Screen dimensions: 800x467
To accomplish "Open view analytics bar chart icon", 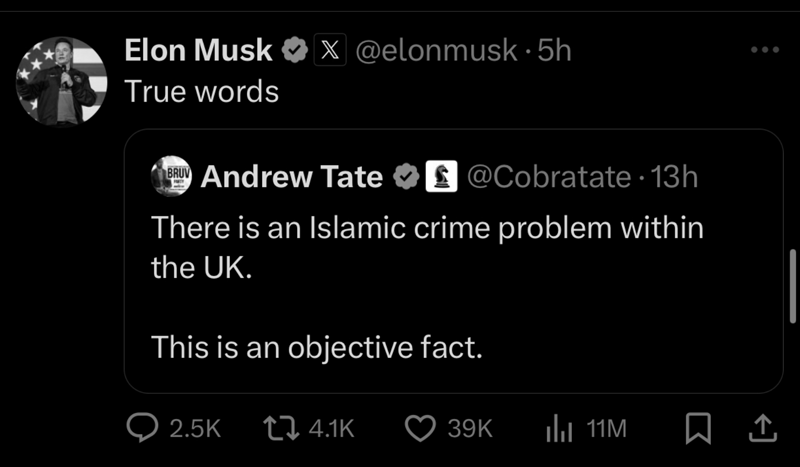I will (x=557, y=428).
